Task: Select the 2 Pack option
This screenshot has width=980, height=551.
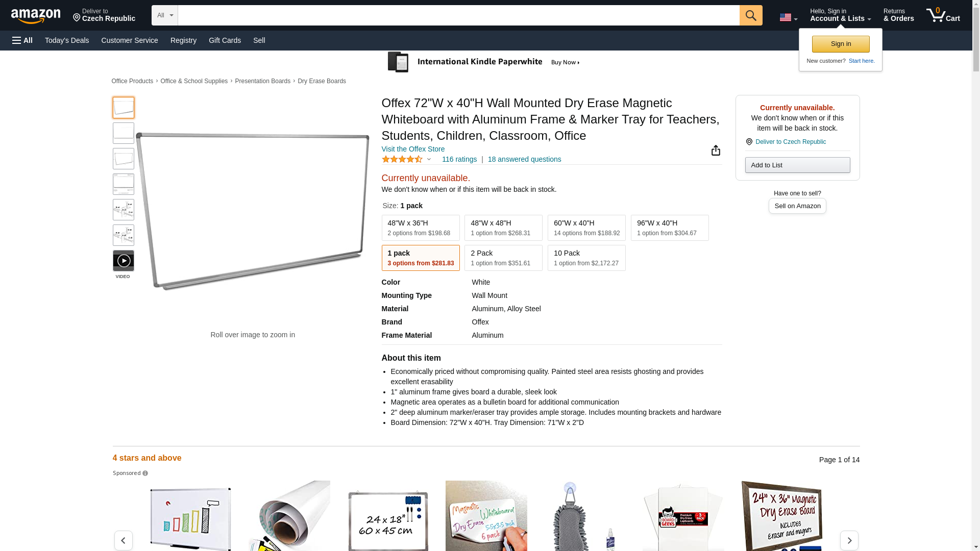Action: point(503,258)
